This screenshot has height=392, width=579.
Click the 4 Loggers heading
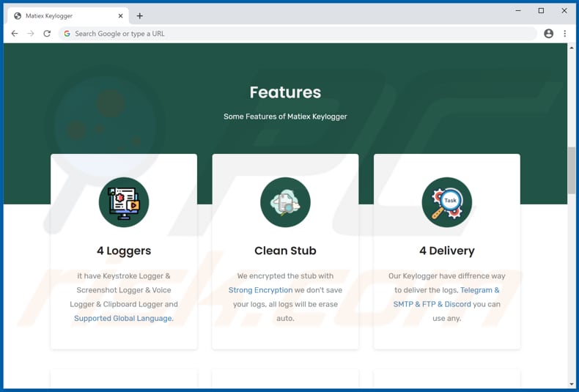pos(124,251)
